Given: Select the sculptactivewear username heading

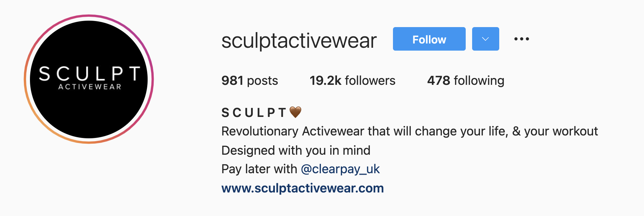Looking at the screenshot, I should tap(299, 40).
